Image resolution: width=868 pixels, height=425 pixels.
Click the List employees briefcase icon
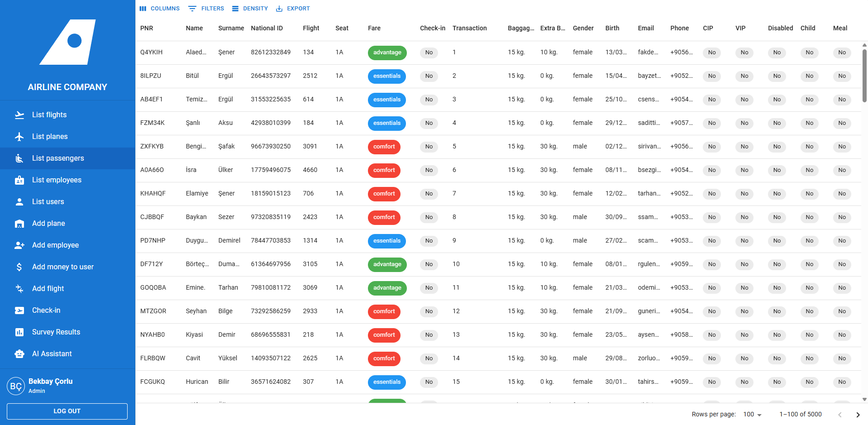(19, 180)
